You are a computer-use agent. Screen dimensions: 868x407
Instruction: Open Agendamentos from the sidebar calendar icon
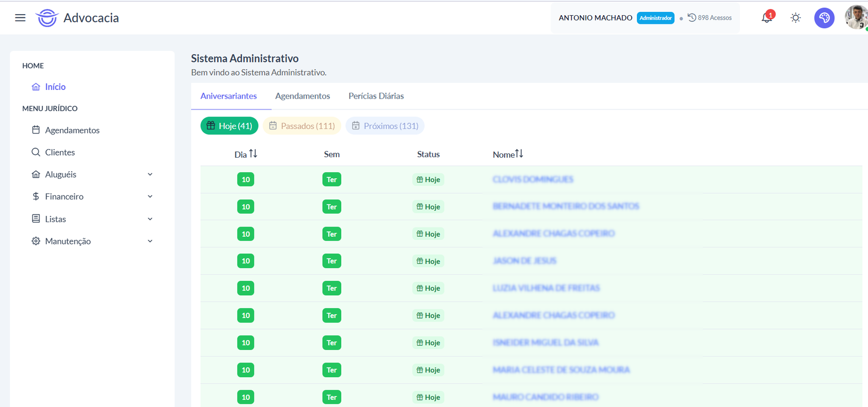[x=36, y=130]
